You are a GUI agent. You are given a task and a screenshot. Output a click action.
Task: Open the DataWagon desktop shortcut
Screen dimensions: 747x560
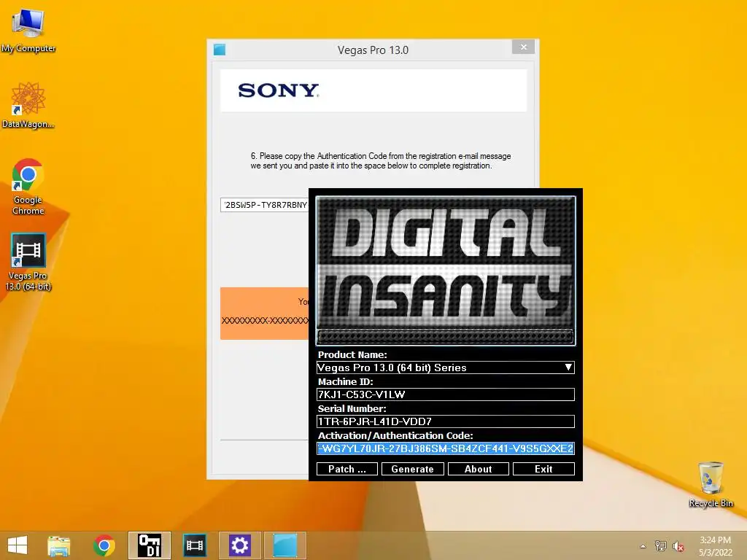(28, 105)
